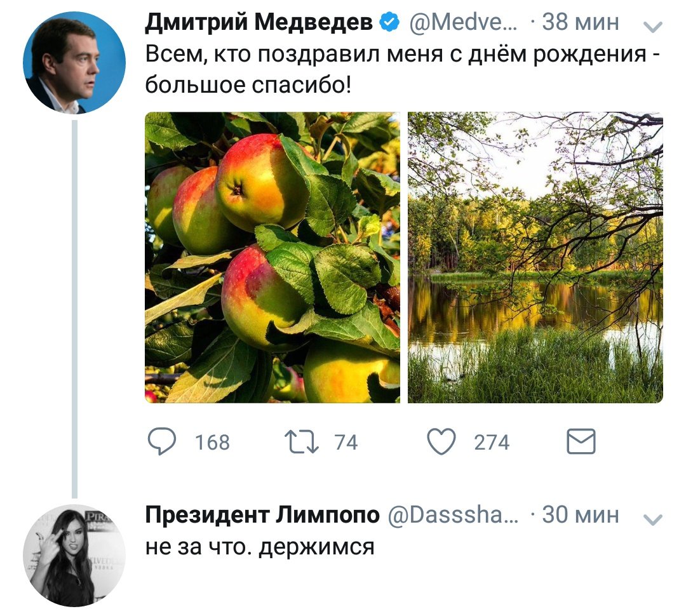686x616 pixels.
Task: Like the tweet with the heart icon
Action: tap(442, 441)
